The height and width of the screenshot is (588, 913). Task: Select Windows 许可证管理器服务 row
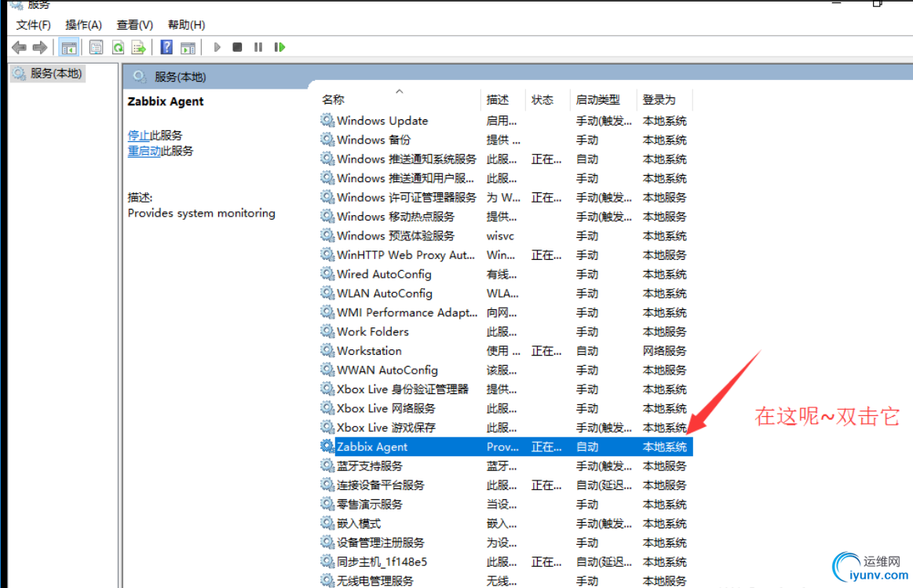[506, 197]
